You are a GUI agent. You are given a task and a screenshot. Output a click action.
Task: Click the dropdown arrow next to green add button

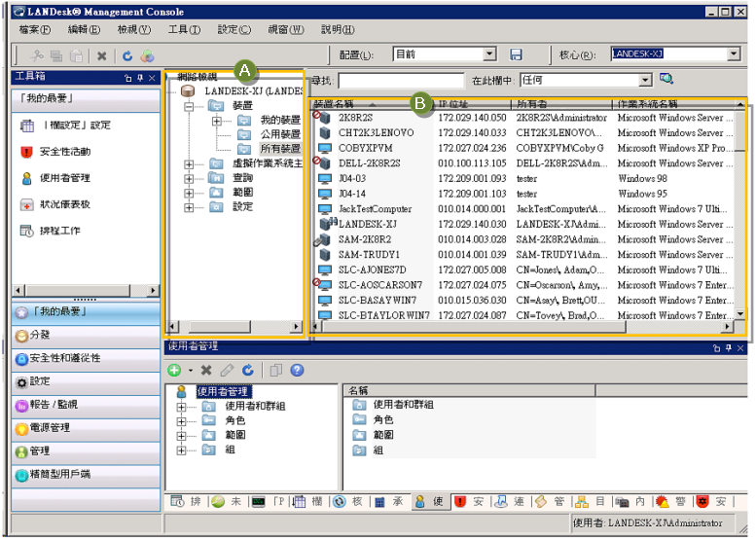pyautogui.click(x=191, y=371)
